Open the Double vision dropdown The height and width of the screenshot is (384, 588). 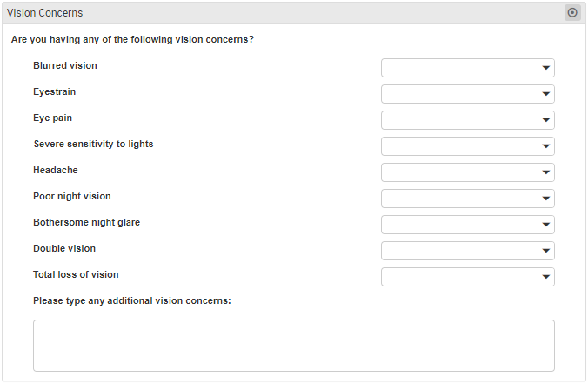point(468,251)
